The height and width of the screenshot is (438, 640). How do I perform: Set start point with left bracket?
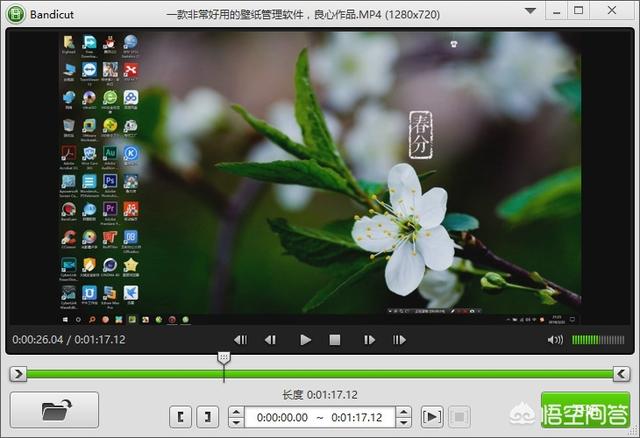click(180, 417)
